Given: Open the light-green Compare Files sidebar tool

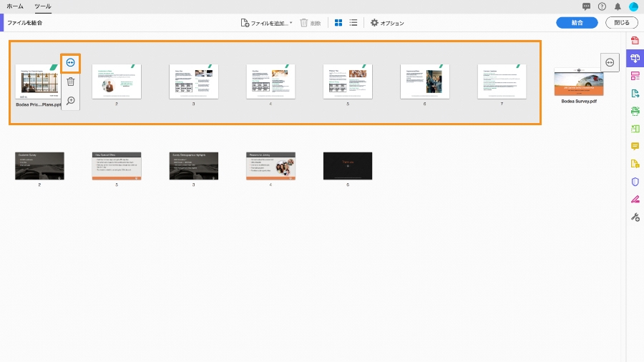Looking at the screenshot, I should (635, 129).
